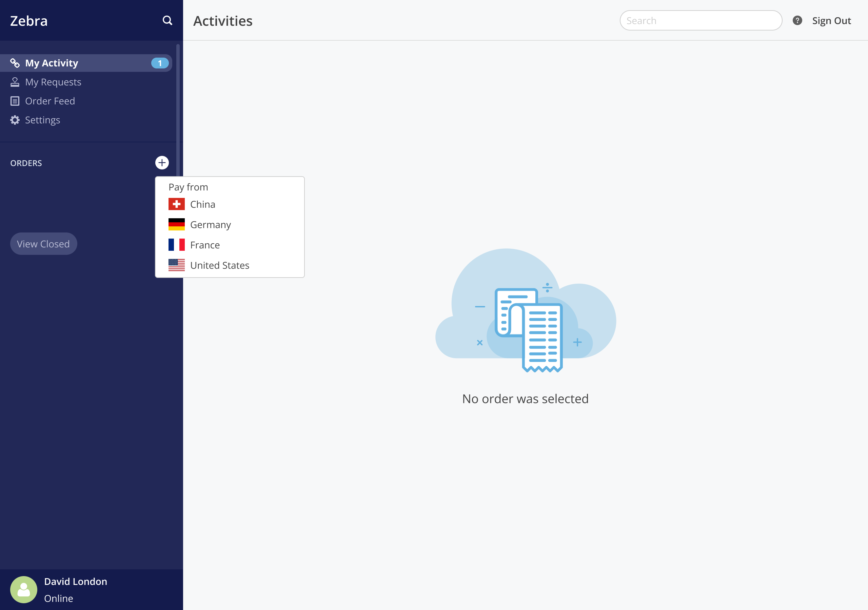Click David London's avatar icon
The image size is (868, 610).
pos(23,589)
